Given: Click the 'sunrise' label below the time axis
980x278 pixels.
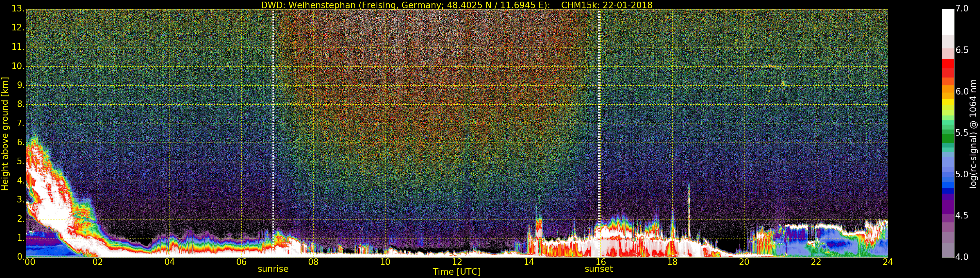Looking at the screenshot, I should click(x=273, y=269).
